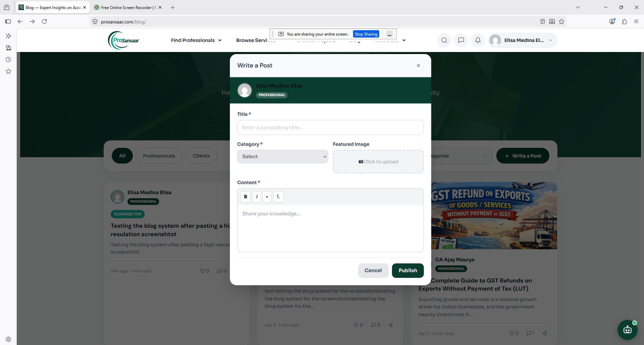
Task: Click the Publish button
Action: tap(408, 270)
